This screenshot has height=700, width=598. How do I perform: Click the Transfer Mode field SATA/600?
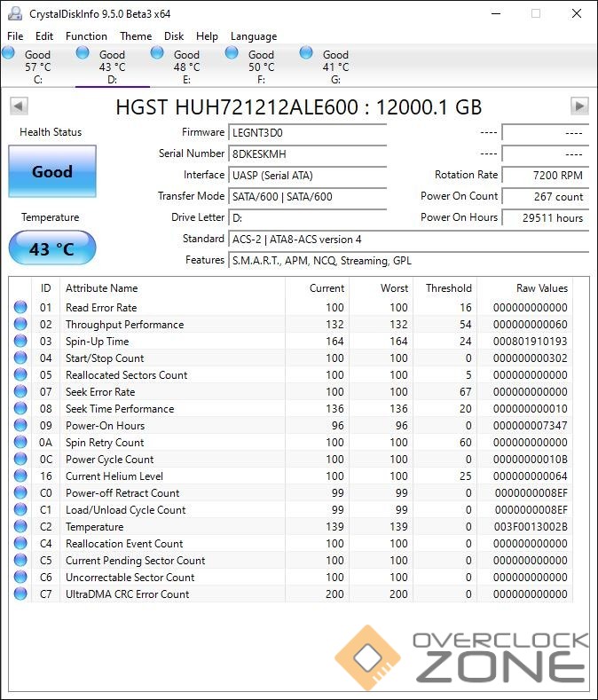[x=307, y=197]
